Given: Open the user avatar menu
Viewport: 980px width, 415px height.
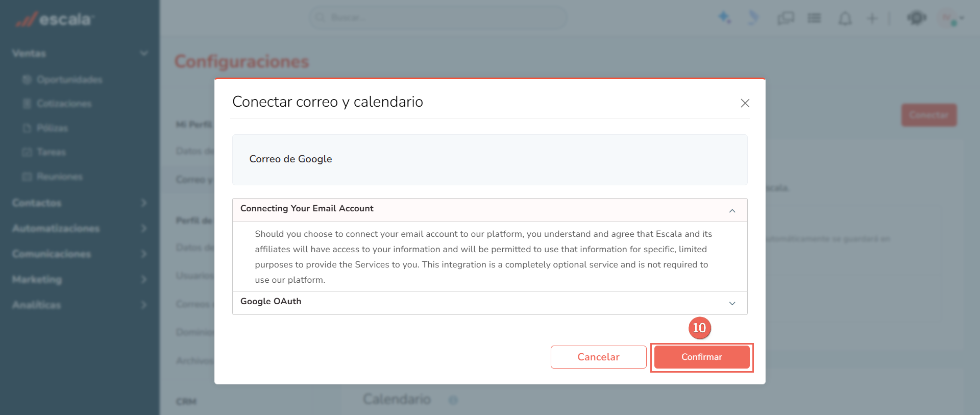Looking at the screenshot, I should pos(948,18).
